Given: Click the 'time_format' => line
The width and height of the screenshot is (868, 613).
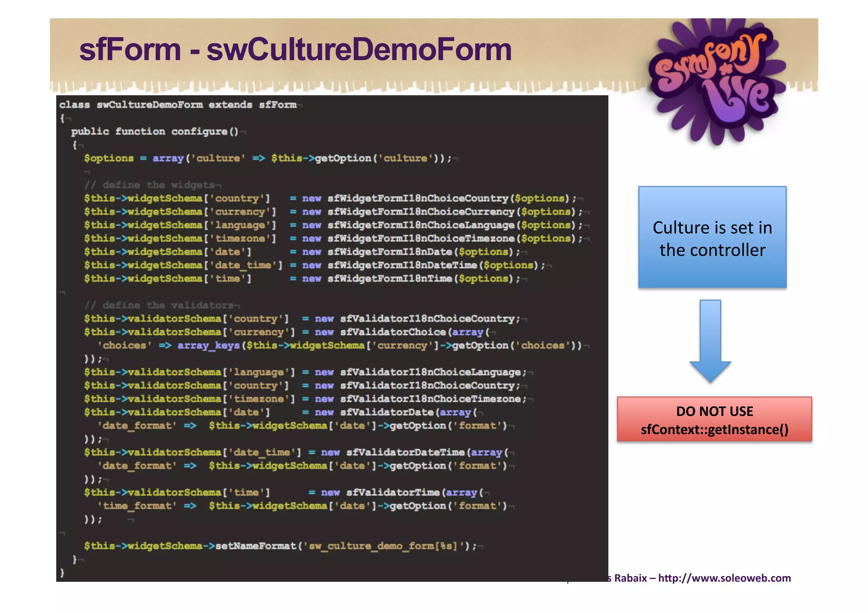Looking at the screenshot, I should pos(302,505).
